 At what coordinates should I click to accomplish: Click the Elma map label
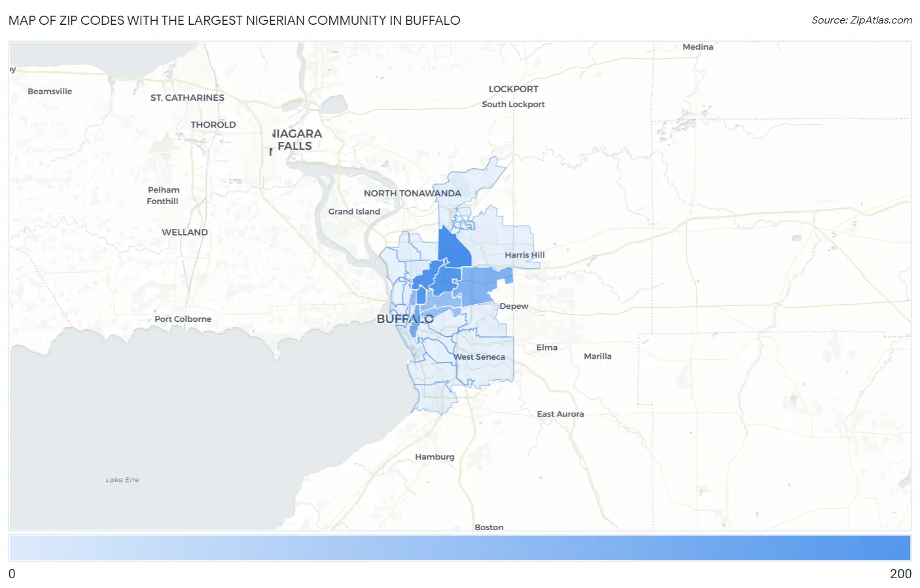tap(547, 347)
